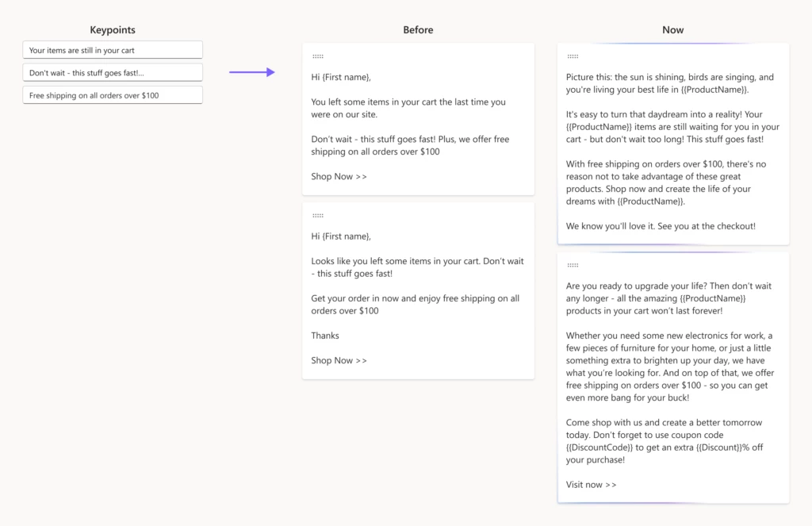Click the drag handle on the second Before email
812x526 pixels.
click(318, 214)
